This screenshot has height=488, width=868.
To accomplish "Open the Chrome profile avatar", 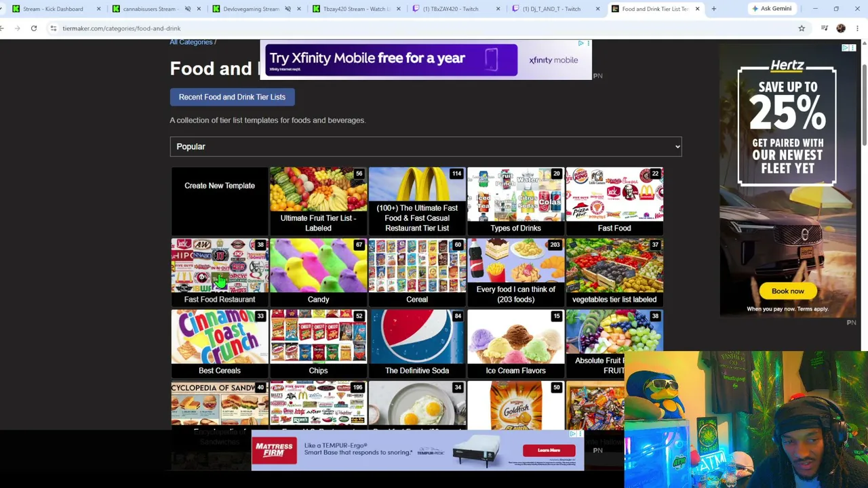I will click(x=841, y=28).
